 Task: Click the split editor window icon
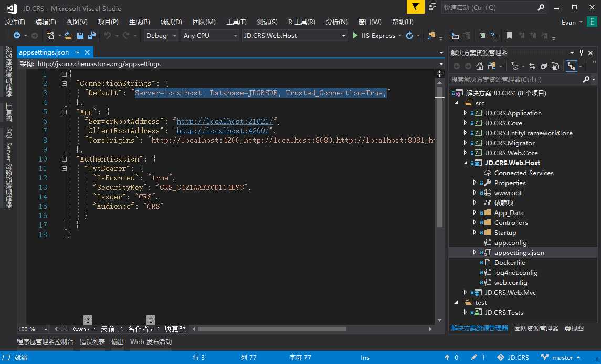439,73
